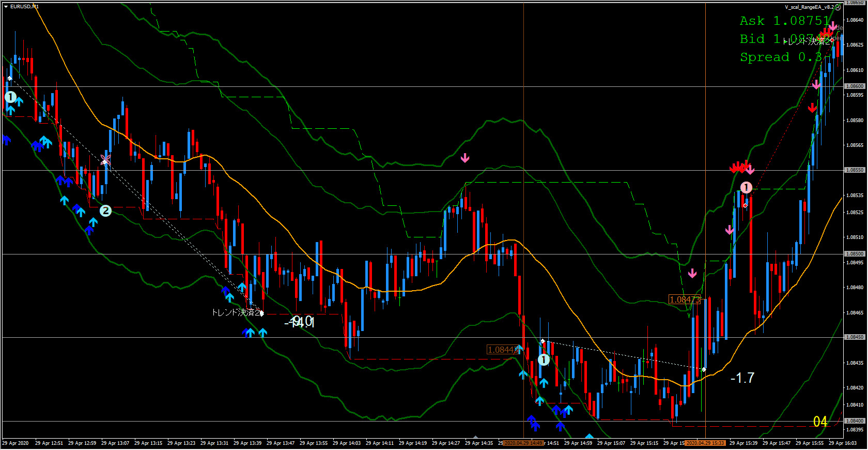Click the green Ask 1.08751 label
Image resolution: width=868 pixels, height=450 pixels.
pyautogui.click(x=785, y=21)
